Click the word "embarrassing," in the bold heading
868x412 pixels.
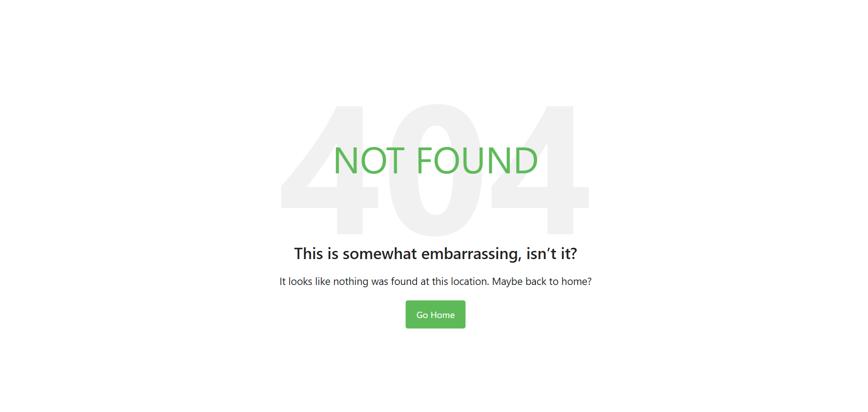pyautogui.click(x=471, y=254)
